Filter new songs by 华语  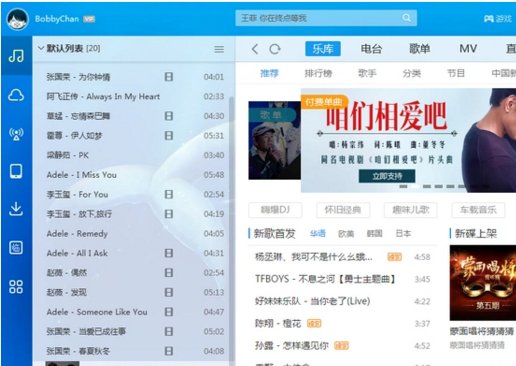tap(318, 234)
